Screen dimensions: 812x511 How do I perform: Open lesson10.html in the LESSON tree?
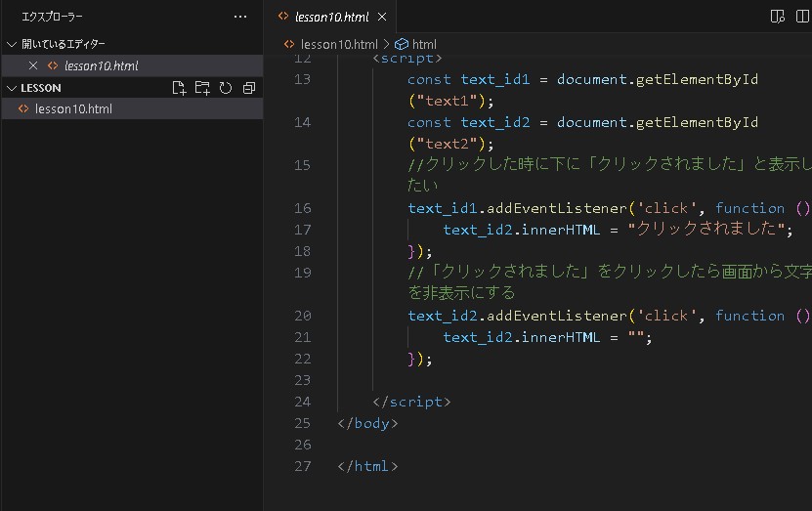pyautogui.click(x=73, y=108)
